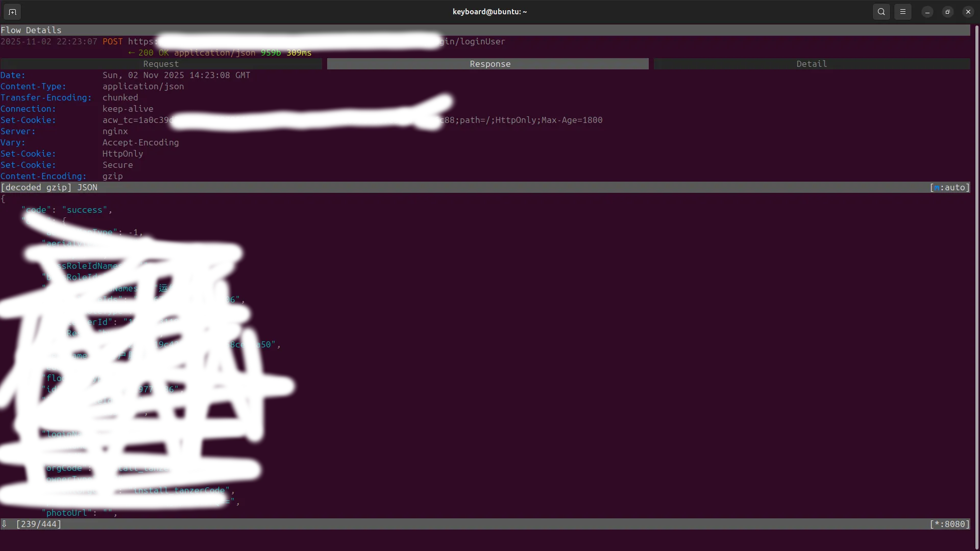Restore the terminal window size
Viewport: 980px width, 551px height.
coord(948,12)
